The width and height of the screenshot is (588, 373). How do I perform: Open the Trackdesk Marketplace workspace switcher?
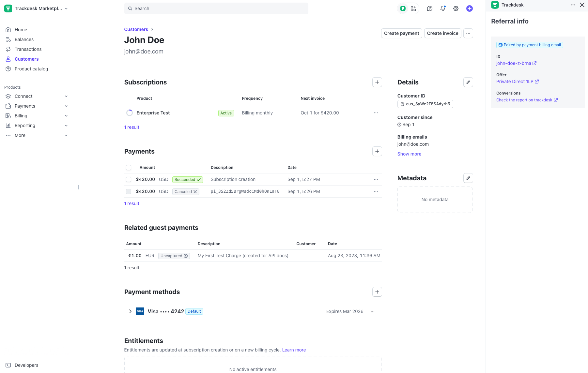point(36,8)
